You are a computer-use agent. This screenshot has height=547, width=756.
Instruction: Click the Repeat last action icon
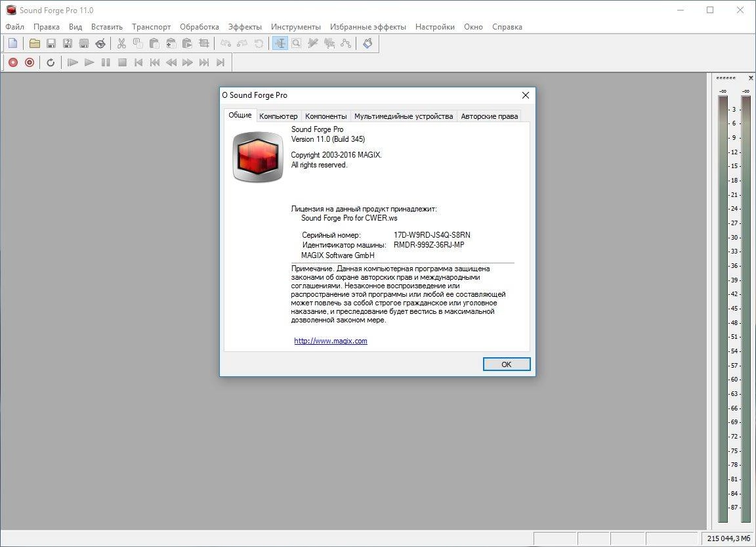[259, 43]
